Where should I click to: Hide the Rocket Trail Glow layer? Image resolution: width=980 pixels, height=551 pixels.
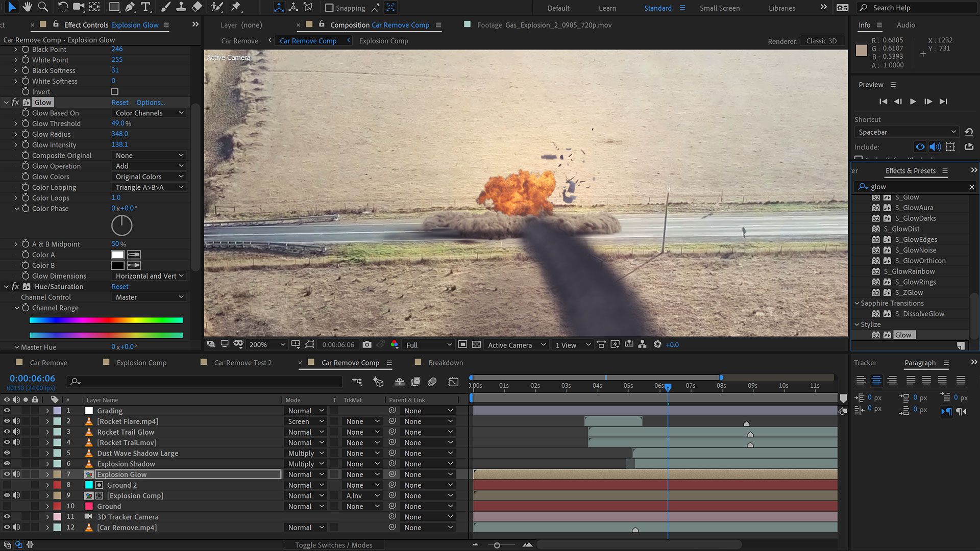tap(7, 432)
